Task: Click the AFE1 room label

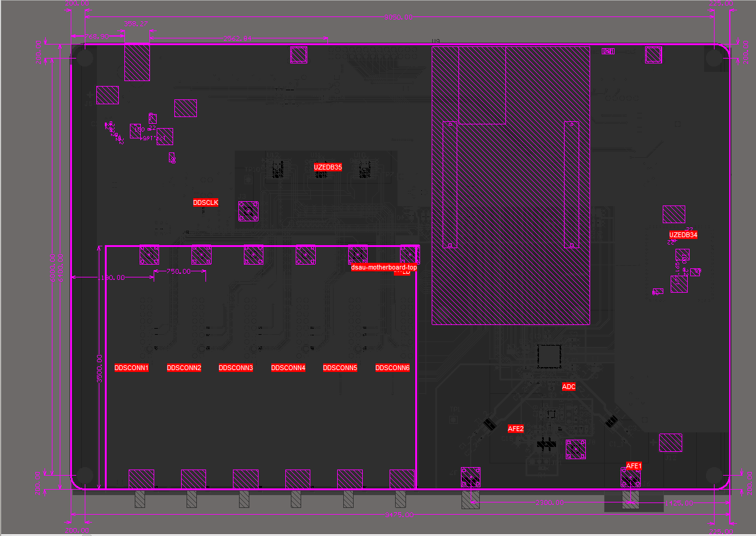Action: 634,466
